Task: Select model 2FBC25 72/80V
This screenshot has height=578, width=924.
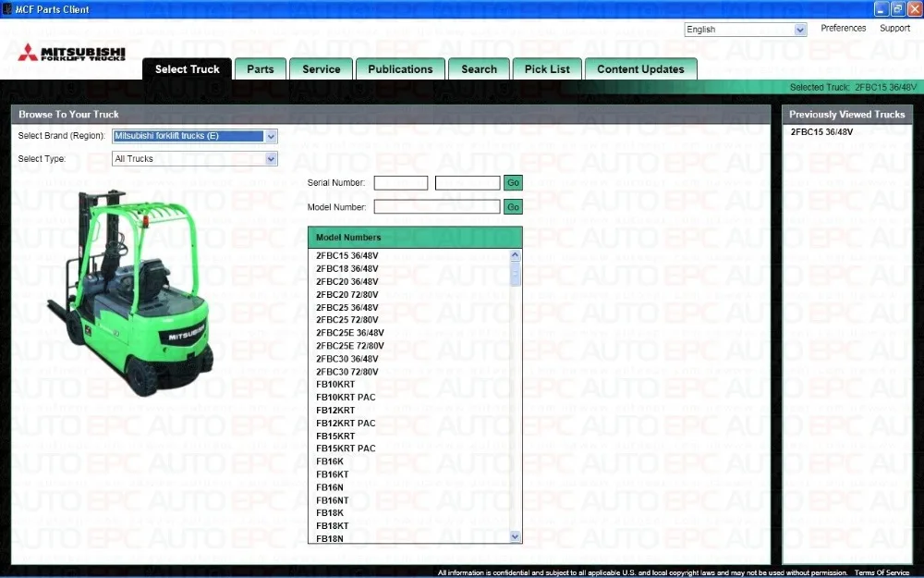Action: click(347, 320)
